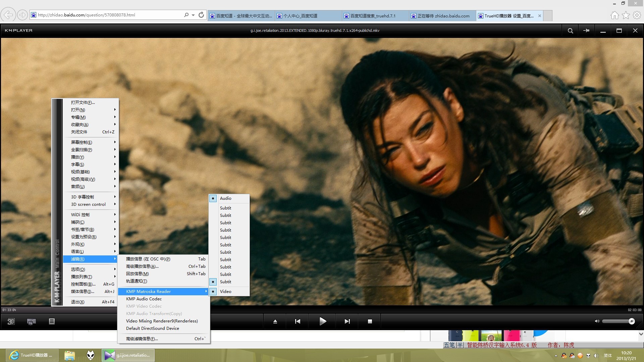Image resolution: width=644 pixels, height=362 pixels.
Task: Switch to 百度知道搜索_truehd.7.1 tab
Action: [x=375, y=16]
